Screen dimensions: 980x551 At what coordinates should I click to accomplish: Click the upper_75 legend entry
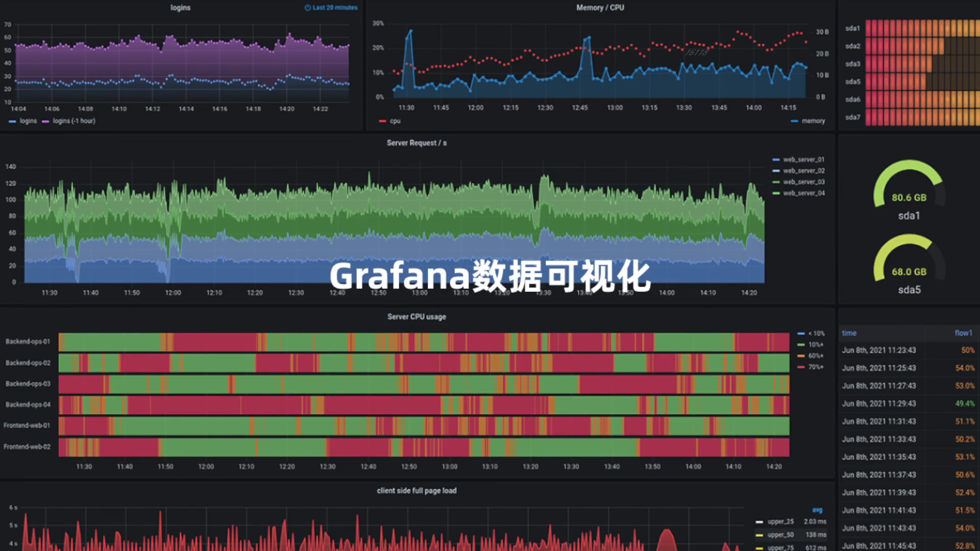(775, 547)
